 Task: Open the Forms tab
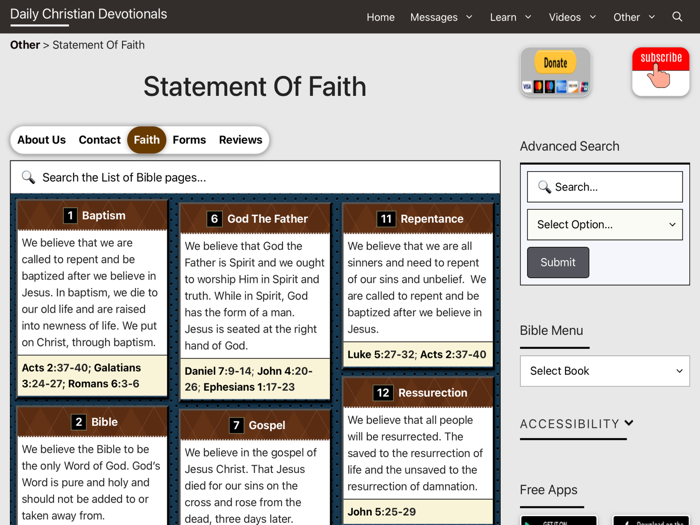pyautogui.click(x=189, y=140)
